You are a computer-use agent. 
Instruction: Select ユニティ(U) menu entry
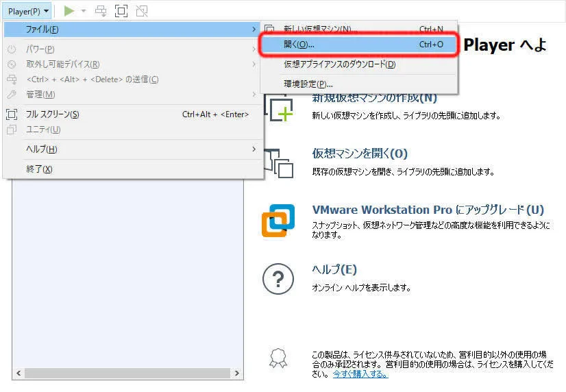click(132, 130)
